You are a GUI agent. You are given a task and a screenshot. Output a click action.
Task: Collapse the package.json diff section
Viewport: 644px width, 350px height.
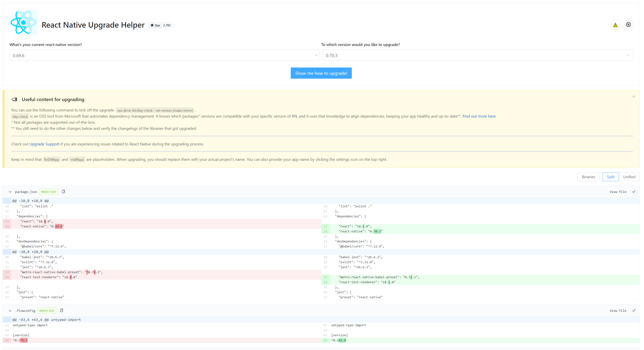pos(10,192)
